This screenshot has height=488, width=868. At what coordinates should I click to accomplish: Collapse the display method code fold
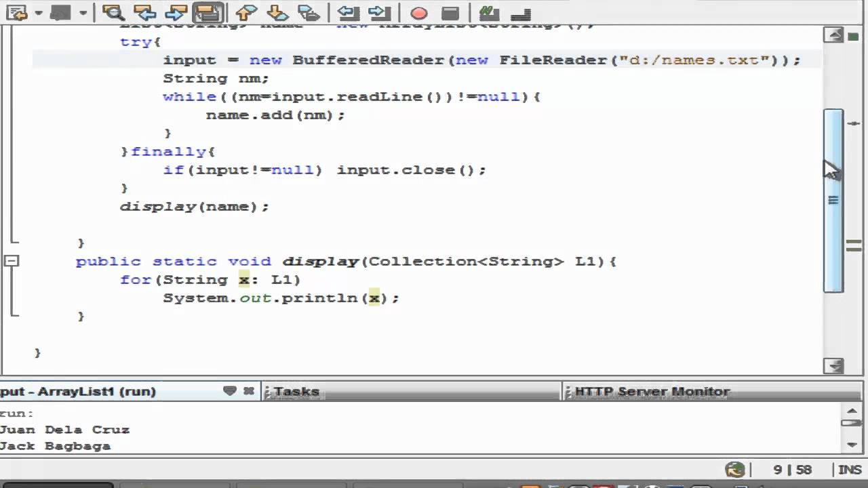pos(12,261)
